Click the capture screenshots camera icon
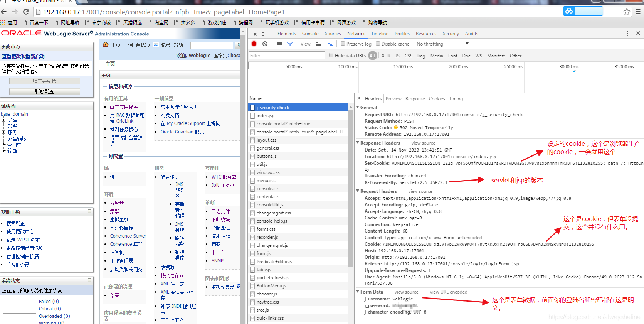This screenshot has width=644, height=324. 279,44
